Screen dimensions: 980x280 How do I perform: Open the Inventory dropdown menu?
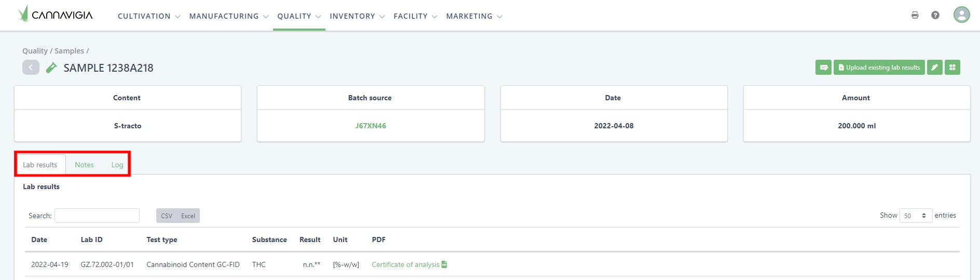point(357,16)
